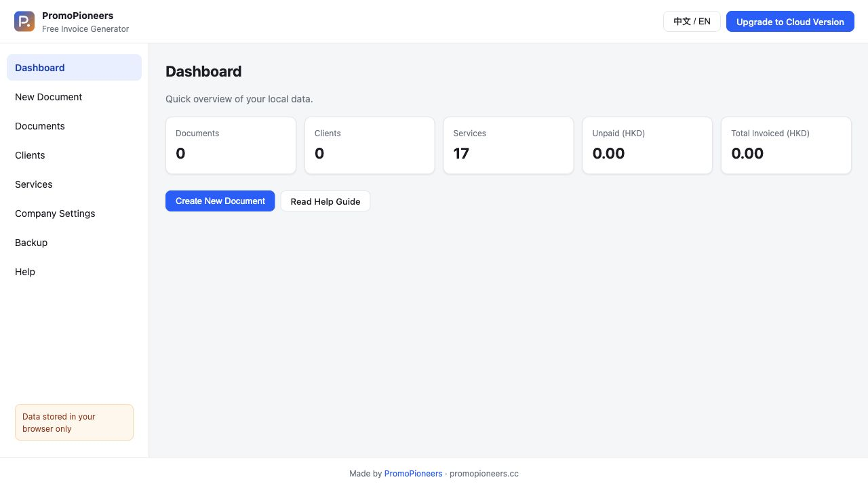Click Upgrade to Cloud Version
This screenshot has height=488, width=868.
click(790, 22)
